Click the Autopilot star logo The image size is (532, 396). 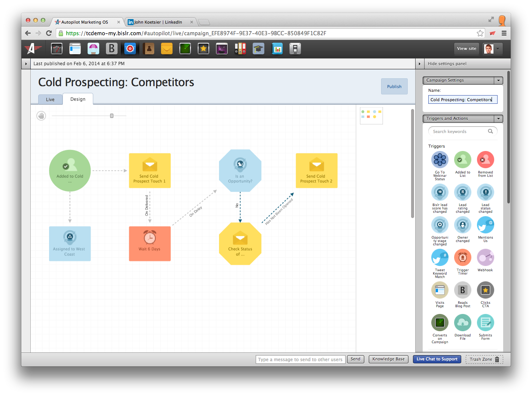tap(33, 49)
